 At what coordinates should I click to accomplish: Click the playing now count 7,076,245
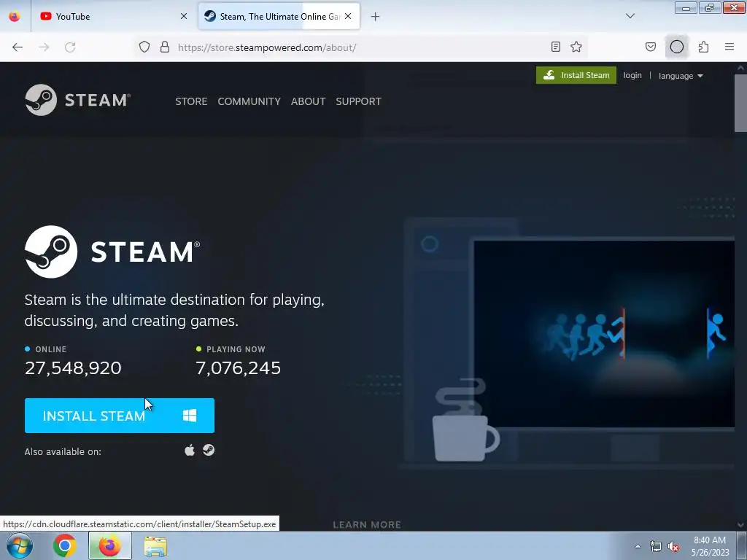(239, 368)
